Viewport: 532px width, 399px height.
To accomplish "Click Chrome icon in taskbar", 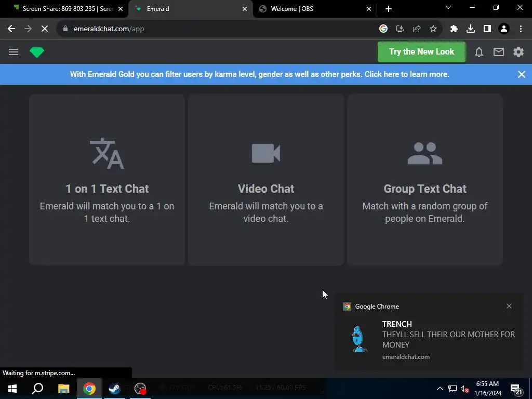I will (89, 389).
